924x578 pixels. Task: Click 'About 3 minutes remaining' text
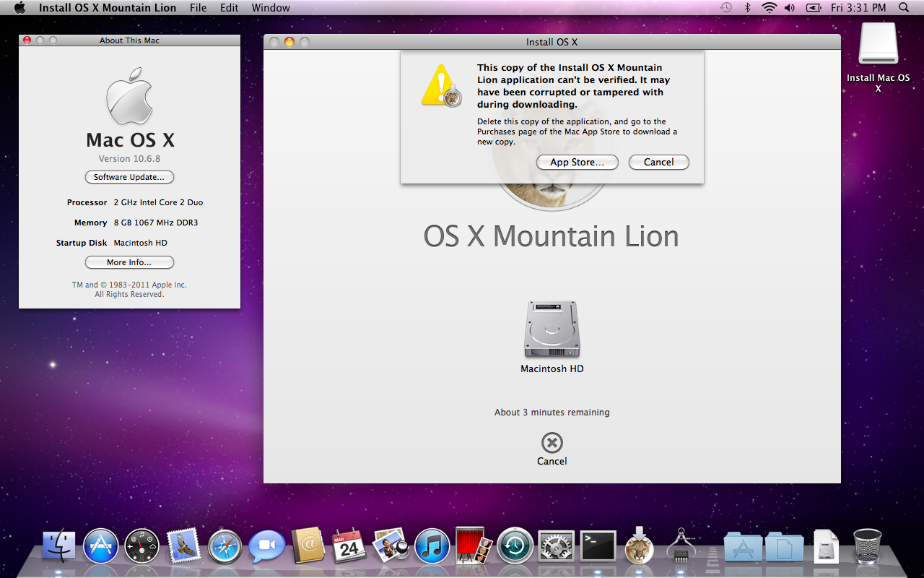(x=552, y=413)
